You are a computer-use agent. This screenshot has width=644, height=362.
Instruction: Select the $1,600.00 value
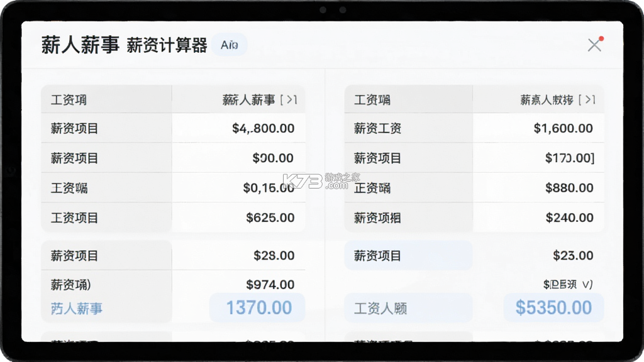point(563,128)
